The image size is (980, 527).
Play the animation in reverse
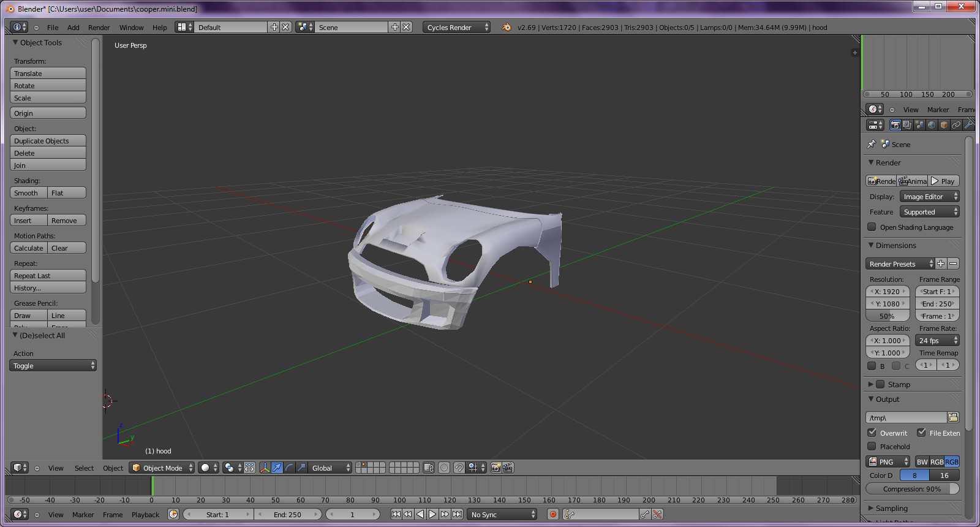[420, 514]
